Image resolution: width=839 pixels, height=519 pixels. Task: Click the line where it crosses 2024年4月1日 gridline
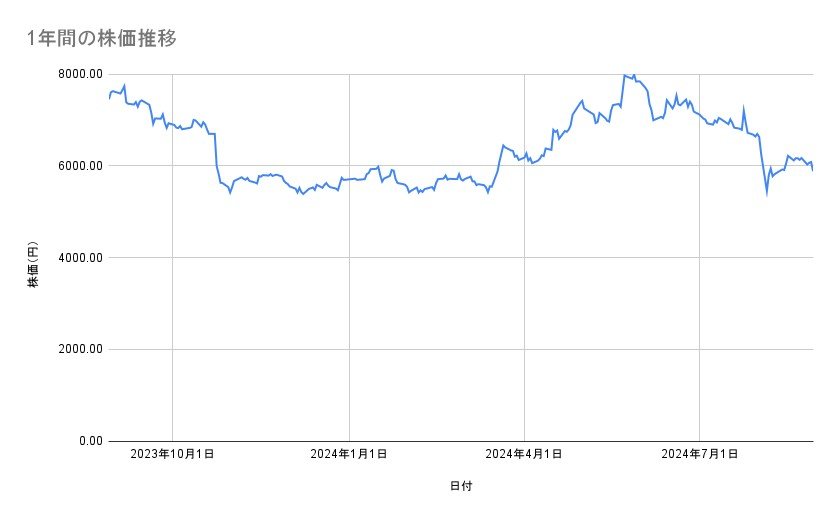click(x=524, y=157)
